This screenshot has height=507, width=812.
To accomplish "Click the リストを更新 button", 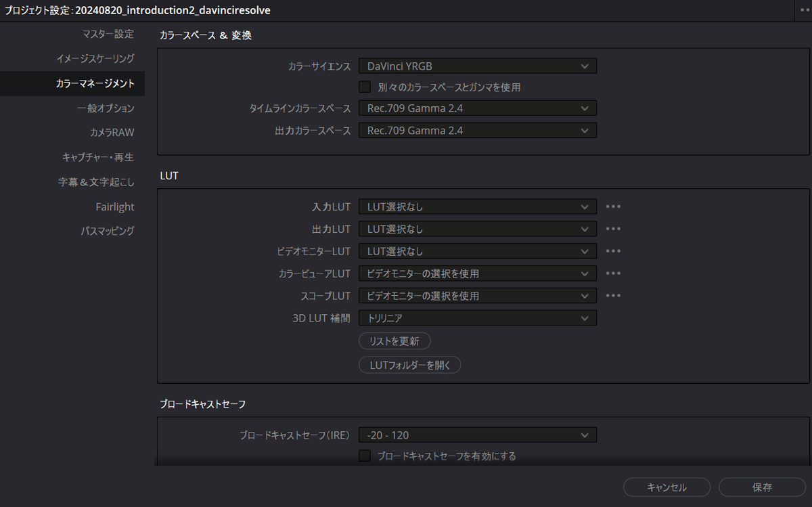I will (x=394, y=340).
